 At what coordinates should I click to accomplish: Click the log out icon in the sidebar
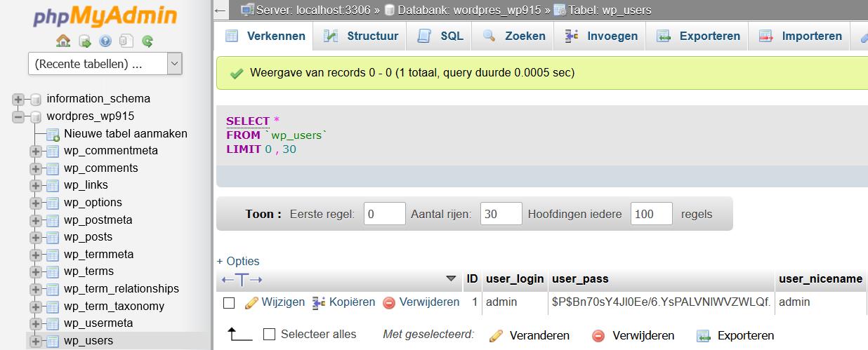click(x=84, y=41)
